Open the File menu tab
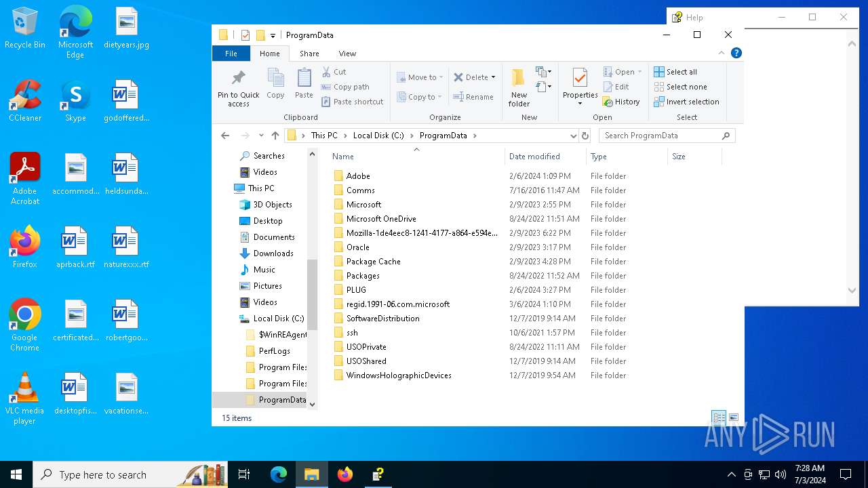Viewport: 868px width, 488px height. click(231, 54)
